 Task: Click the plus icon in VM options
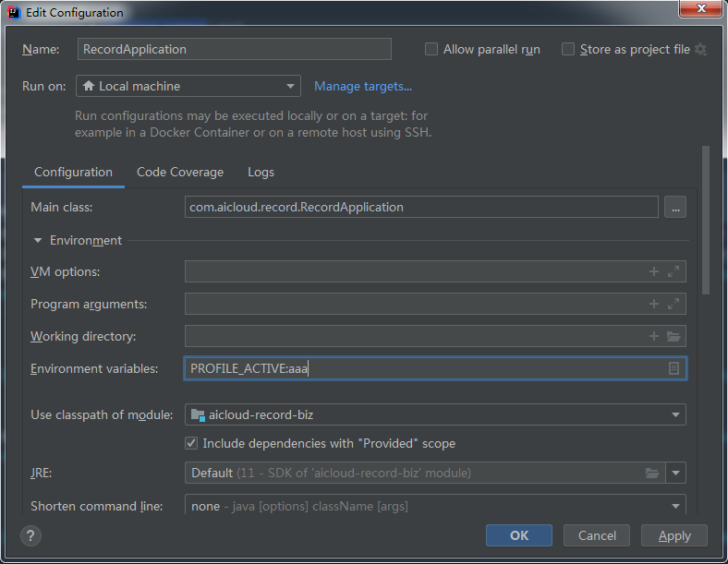(x=654, y=271)
